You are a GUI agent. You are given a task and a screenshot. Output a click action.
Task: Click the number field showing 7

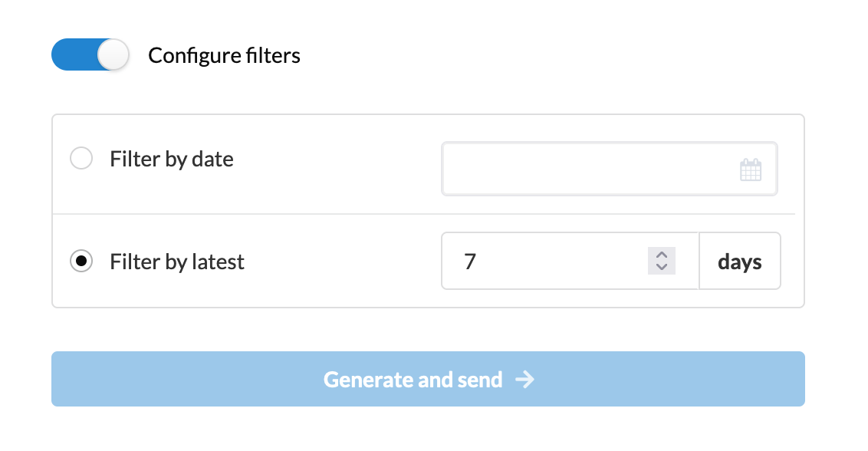click(x=570, y=261)
